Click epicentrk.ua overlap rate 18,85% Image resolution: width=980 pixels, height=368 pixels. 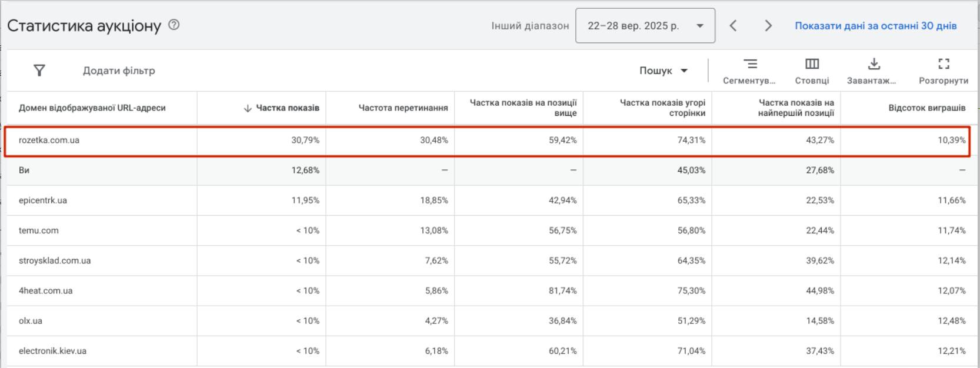click(x=434, y=200)
